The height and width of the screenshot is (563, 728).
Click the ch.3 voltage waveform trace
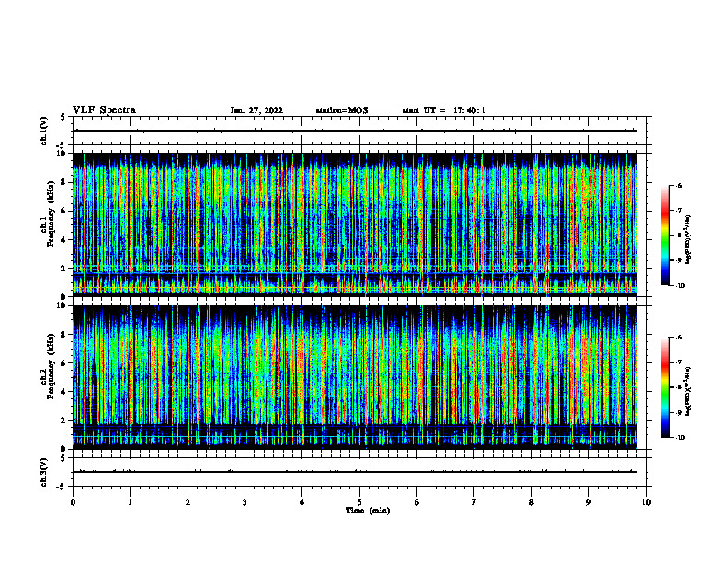pos(355,472)
